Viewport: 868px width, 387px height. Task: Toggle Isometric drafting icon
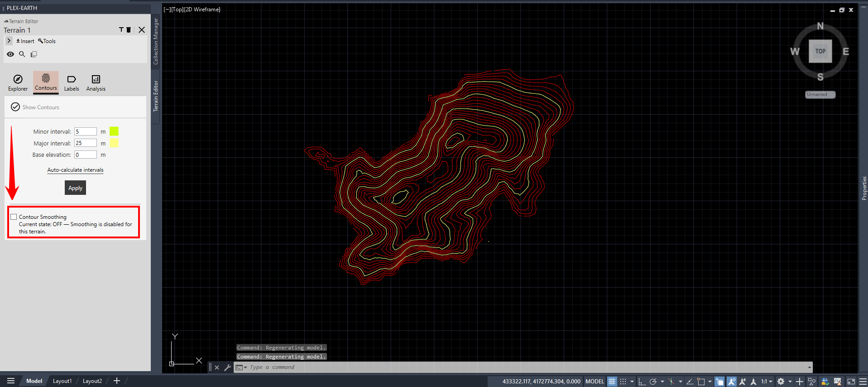[671, 382]
